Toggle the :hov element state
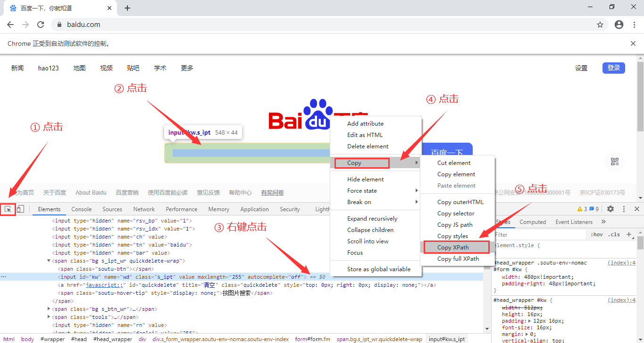 point(597,234)
